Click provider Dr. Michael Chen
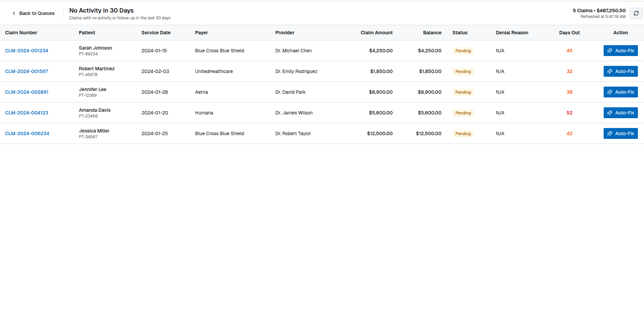Image resolution: width=644 pixels, height=326 pixels. pos(293,51)
